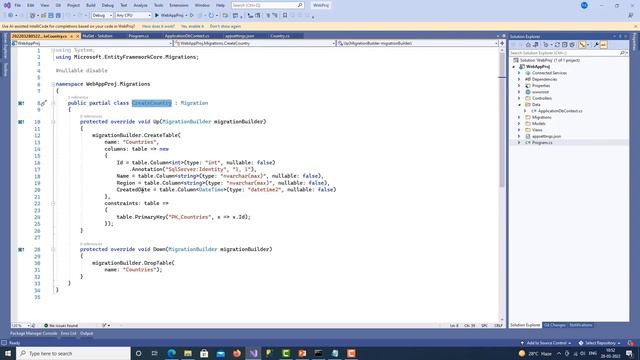The height and width of the screenshot is (360, 640).
Task: Switch to the Git Changes tab
Action: click(x=554, y=325)
